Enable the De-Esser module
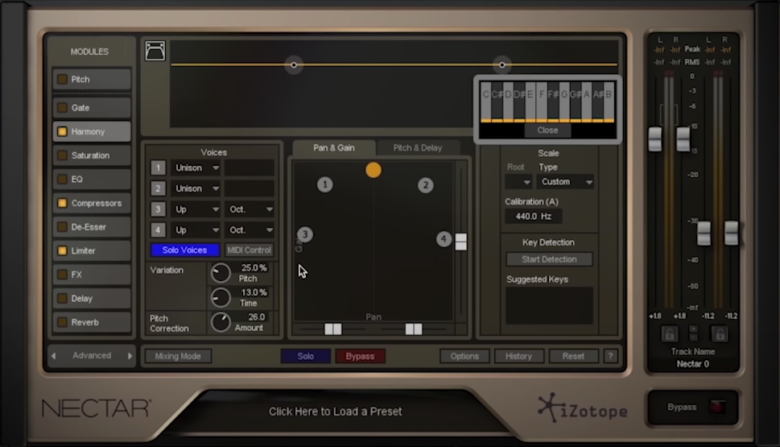 click(62, 227)
